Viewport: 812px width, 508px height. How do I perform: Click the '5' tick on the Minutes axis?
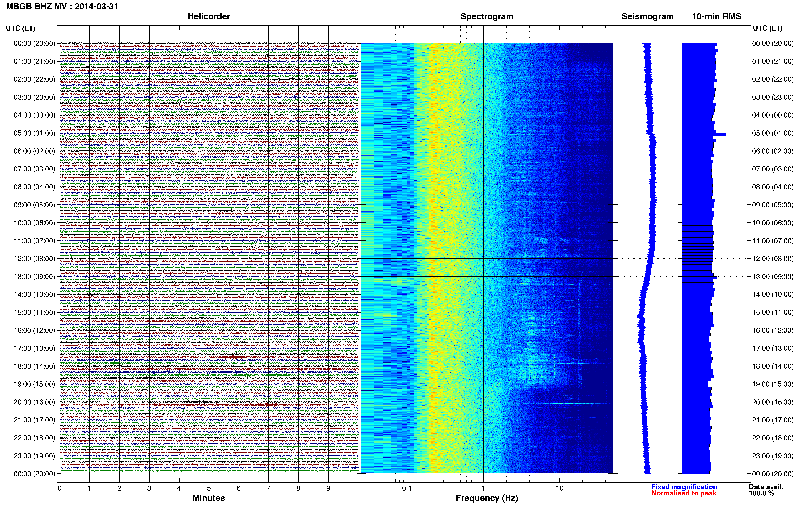point(209,488)
